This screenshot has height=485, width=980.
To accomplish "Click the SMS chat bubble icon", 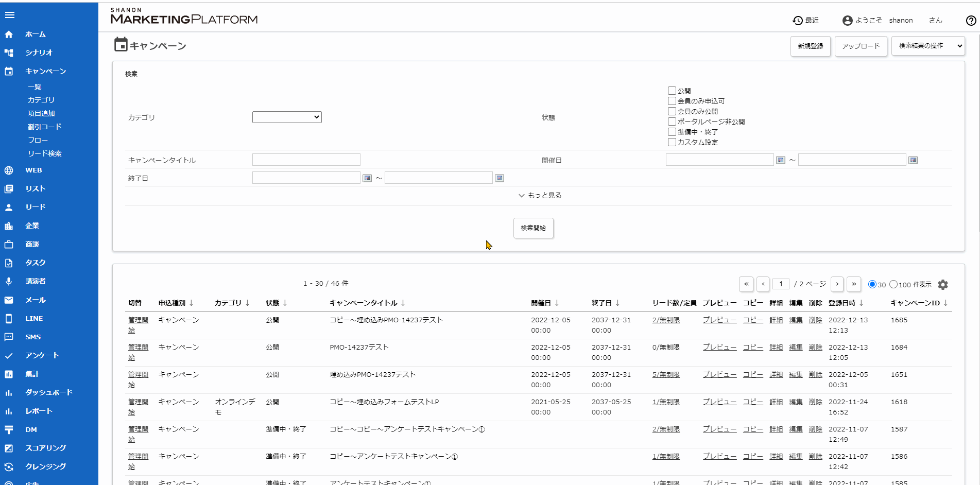I will 9,337.
